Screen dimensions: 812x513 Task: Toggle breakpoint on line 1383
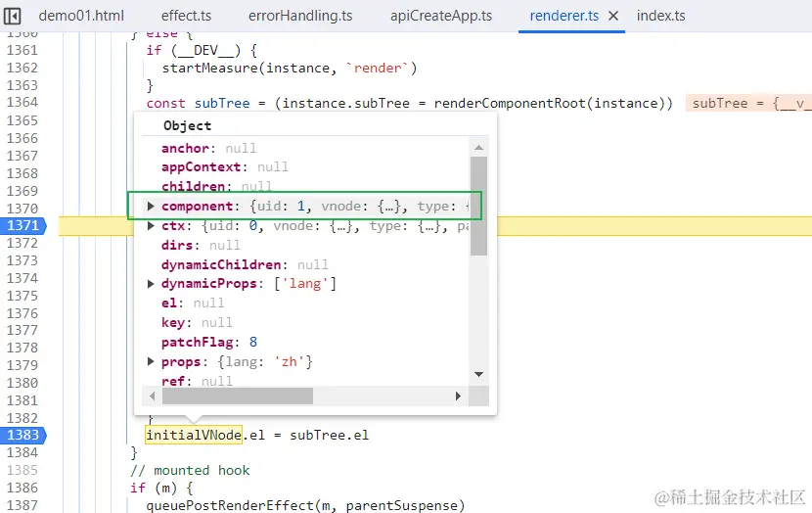23,435
